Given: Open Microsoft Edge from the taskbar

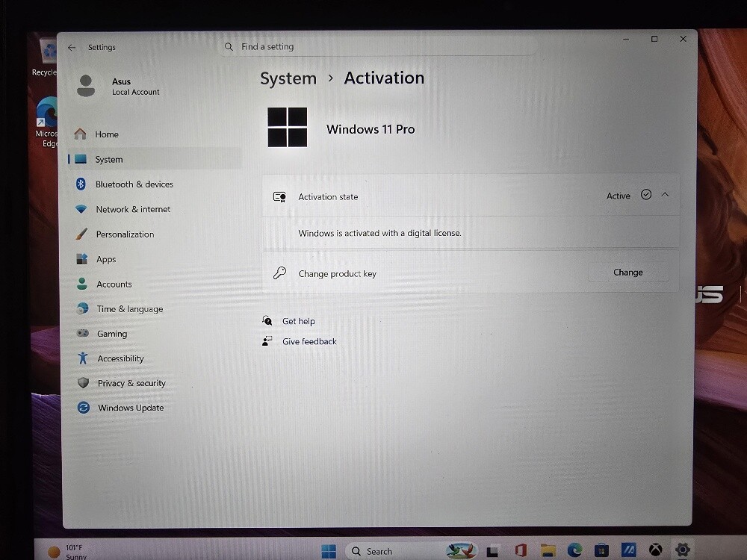Looking at the screenshot, I should pyautogui.click(x=575, y=550).
